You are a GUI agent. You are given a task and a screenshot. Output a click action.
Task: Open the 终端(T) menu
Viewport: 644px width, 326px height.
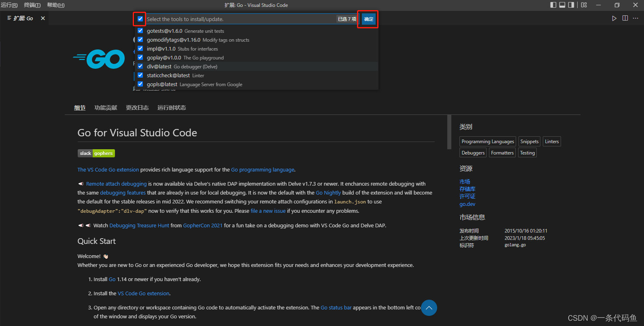32,5
